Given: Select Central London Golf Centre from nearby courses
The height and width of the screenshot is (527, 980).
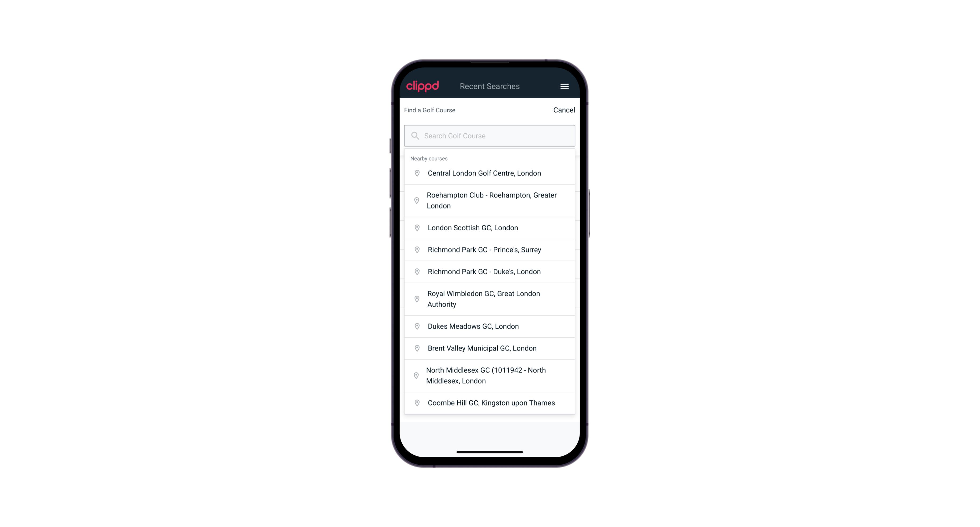Looking at the screenshot, I should point(490,173).
